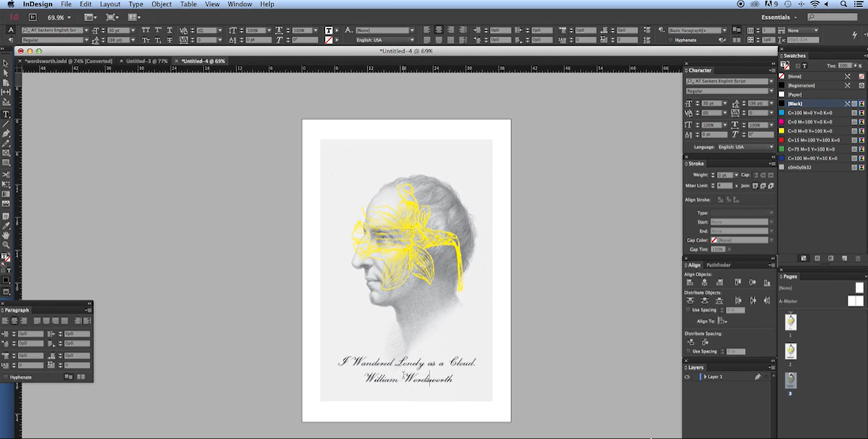Open the Align To dropdown in Align panel

[x=723, y=321]
